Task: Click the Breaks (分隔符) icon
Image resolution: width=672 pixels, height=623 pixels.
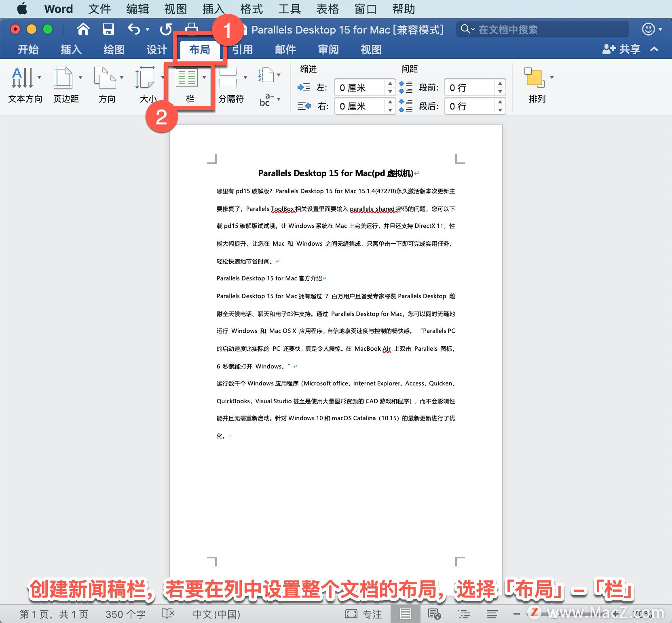Action: (x=228, y=78)
